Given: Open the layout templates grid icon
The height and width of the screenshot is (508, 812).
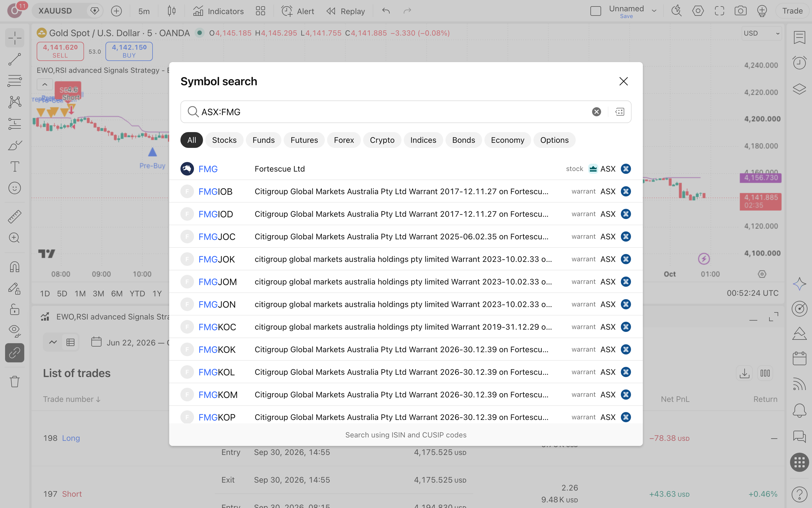Looking at the screenshot, I should pyautogui.click(x=261, y=11).
